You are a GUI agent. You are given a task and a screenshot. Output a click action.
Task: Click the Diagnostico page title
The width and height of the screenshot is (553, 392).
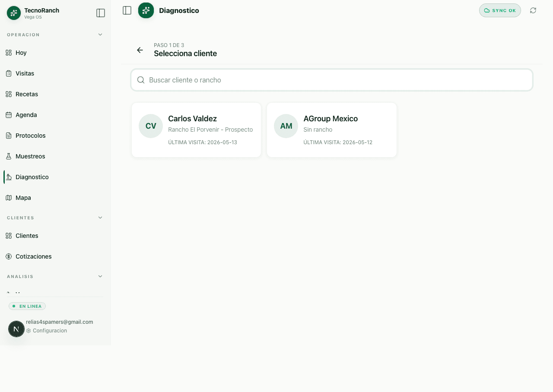pyautogui.click(x=179, y=10)
